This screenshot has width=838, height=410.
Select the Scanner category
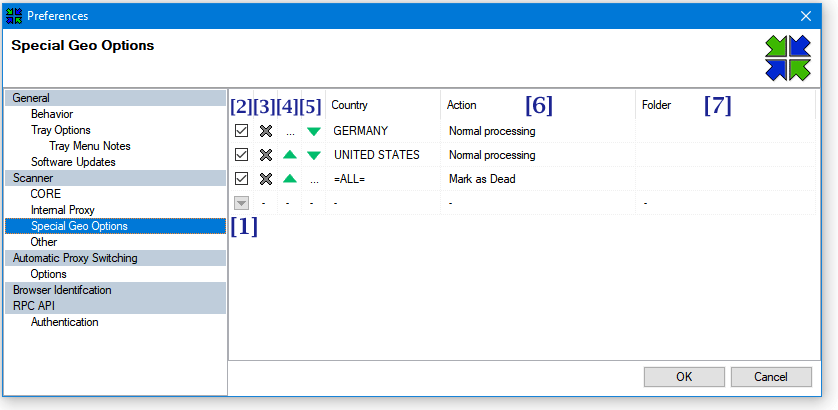pyautogui.click(x=115, y=178)
